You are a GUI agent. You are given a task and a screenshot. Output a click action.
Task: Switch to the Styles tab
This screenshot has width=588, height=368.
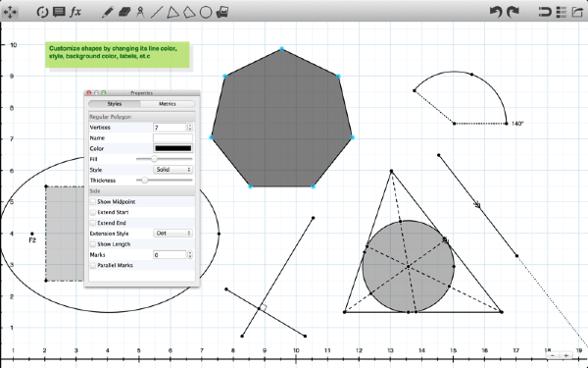click(115, 104)
